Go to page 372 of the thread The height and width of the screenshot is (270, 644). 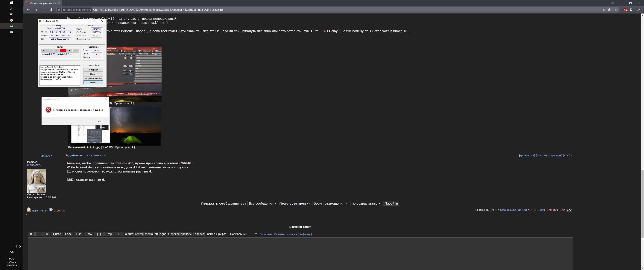[x=562, y=210]
